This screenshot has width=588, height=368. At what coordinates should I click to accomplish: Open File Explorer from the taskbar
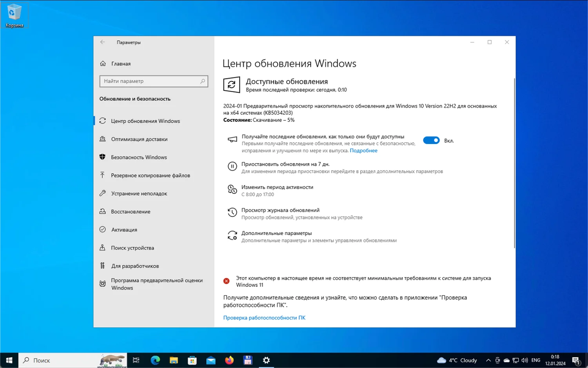(174, 360)
